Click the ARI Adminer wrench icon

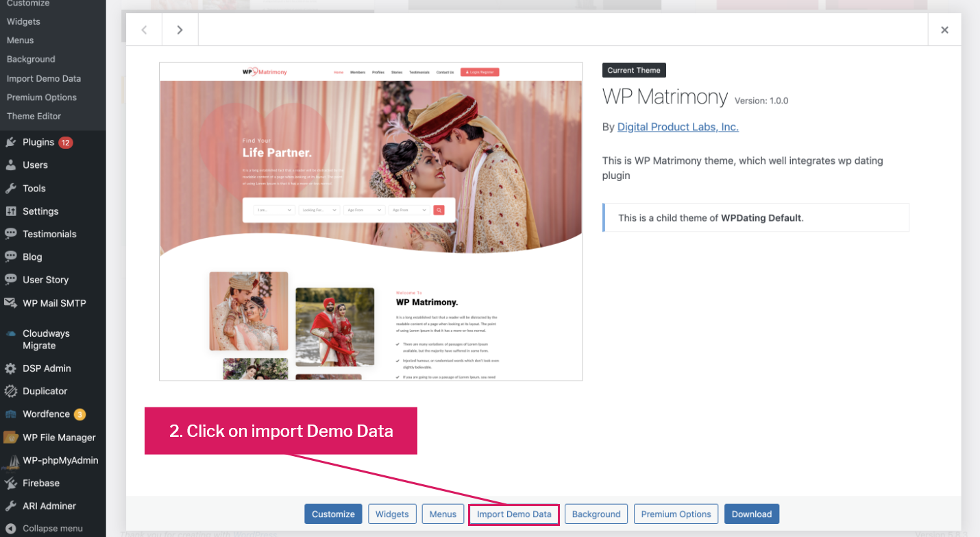click(10, 506)
